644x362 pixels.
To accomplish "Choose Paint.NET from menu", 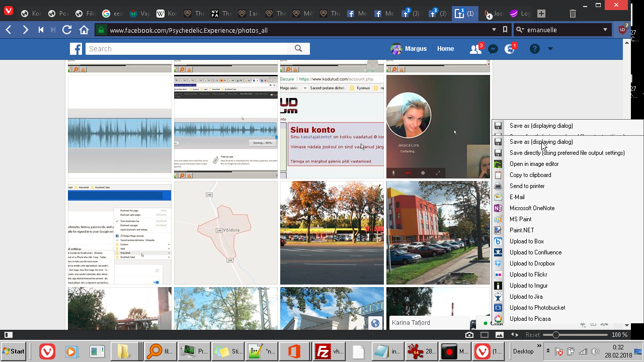I will click(568, 230).
